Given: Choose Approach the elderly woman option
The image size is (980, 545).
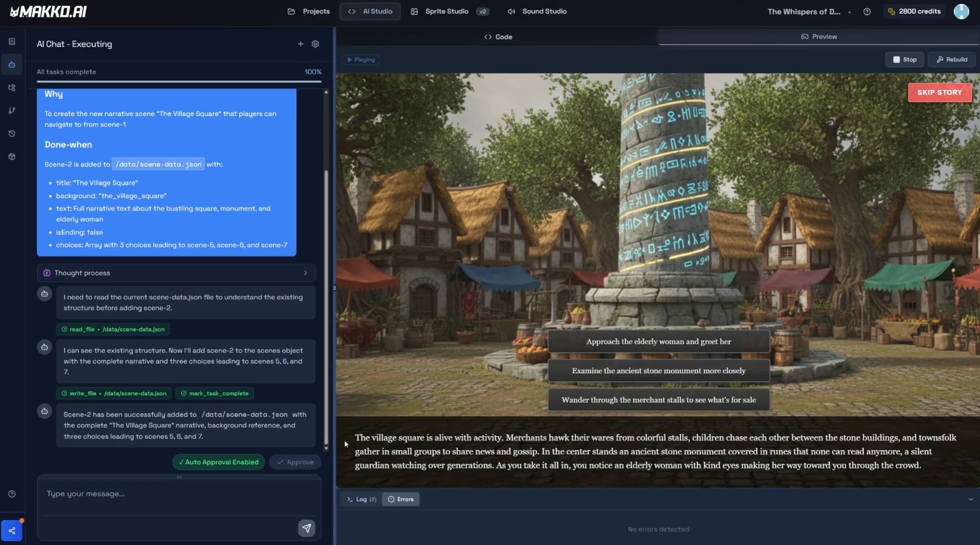Looking at the screenshot, I should pos(658,342).
